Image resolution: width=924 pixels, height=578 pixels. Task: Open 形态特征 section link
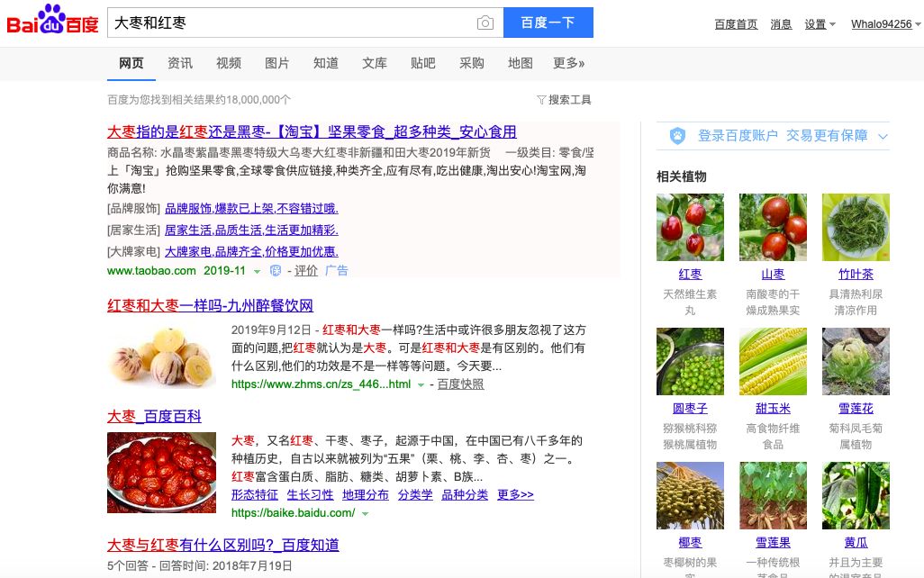coord(255,495)
